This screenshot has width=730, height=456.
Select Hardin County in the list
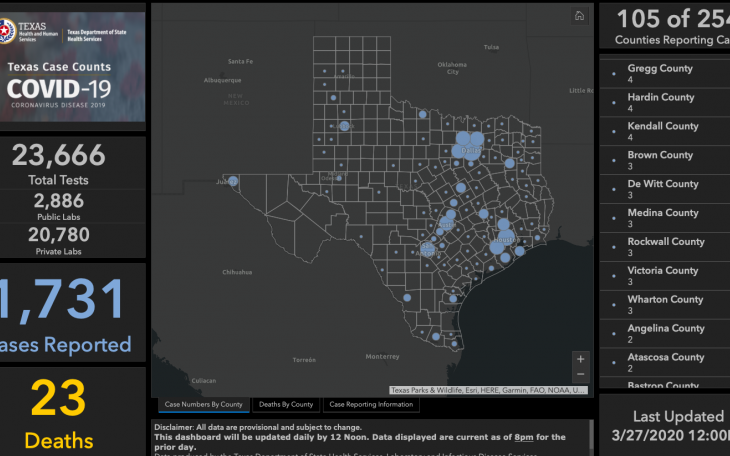[660, 102]
